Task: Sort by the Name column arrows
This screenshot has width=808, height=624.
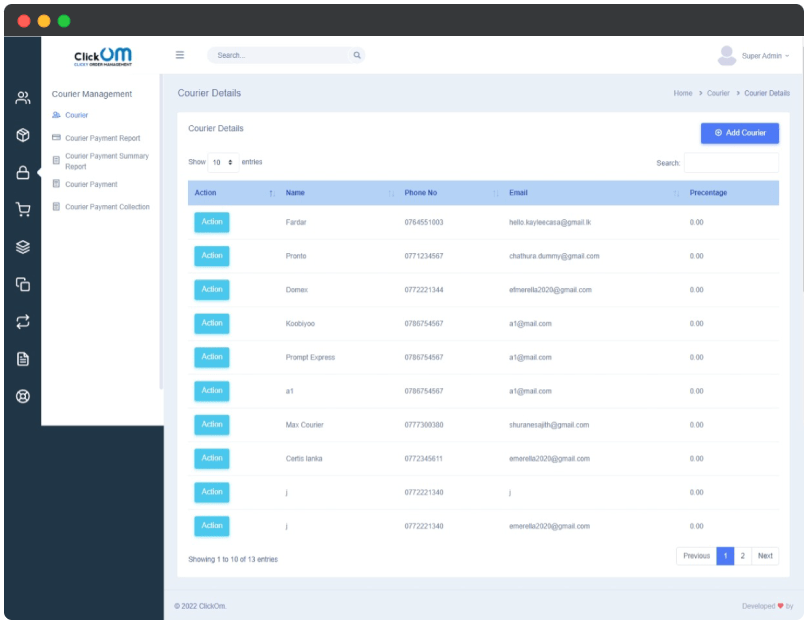Action: click(391, 193)
